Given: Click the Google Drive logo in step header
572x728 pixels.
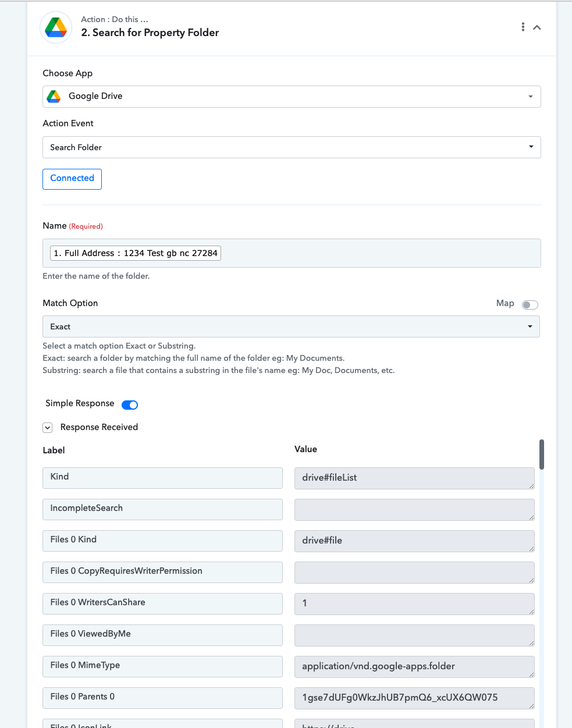Looking at the screenshot, I should tap(56, 27).
